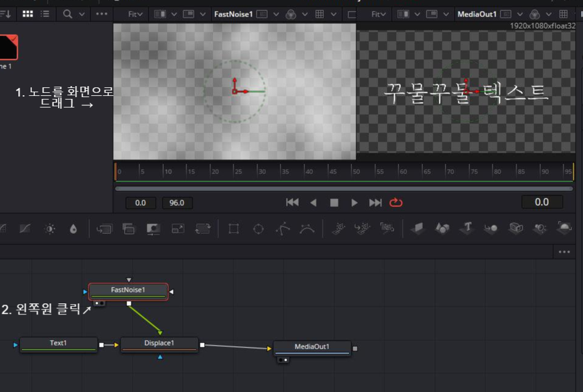The width and height of the screenshot is (583, 392).
Task: Open media pool three-dot options menu
Action: pos(101,14)
